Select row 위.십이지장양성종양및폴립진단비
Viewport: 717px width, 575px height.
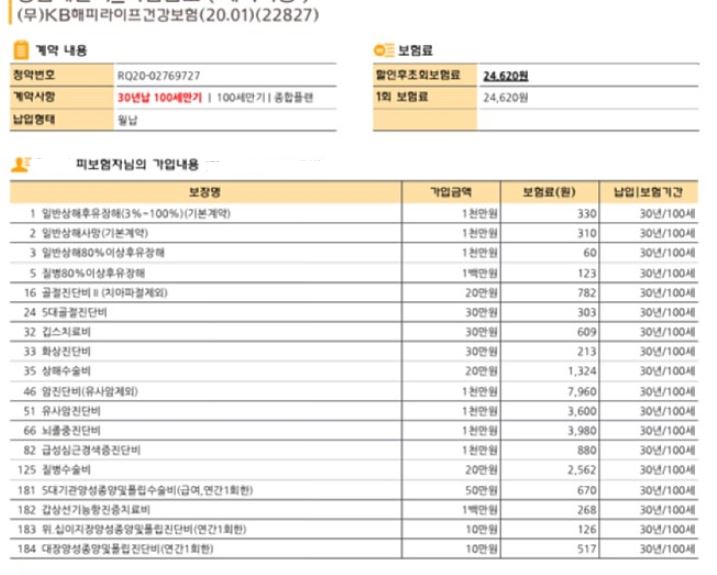point(354,530)
